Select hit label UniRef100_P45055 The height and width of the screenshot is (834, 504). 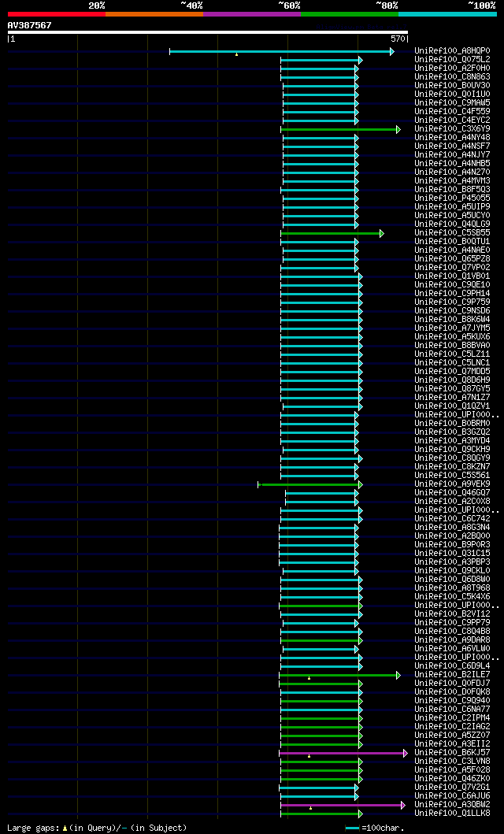click(x=453, y=198)
